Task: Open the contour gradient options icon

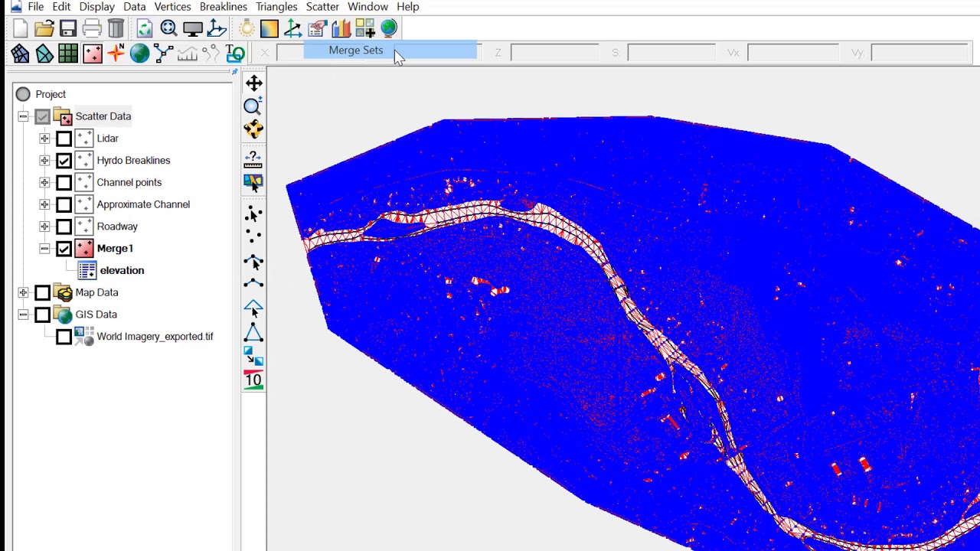Action: coord(269,29)
